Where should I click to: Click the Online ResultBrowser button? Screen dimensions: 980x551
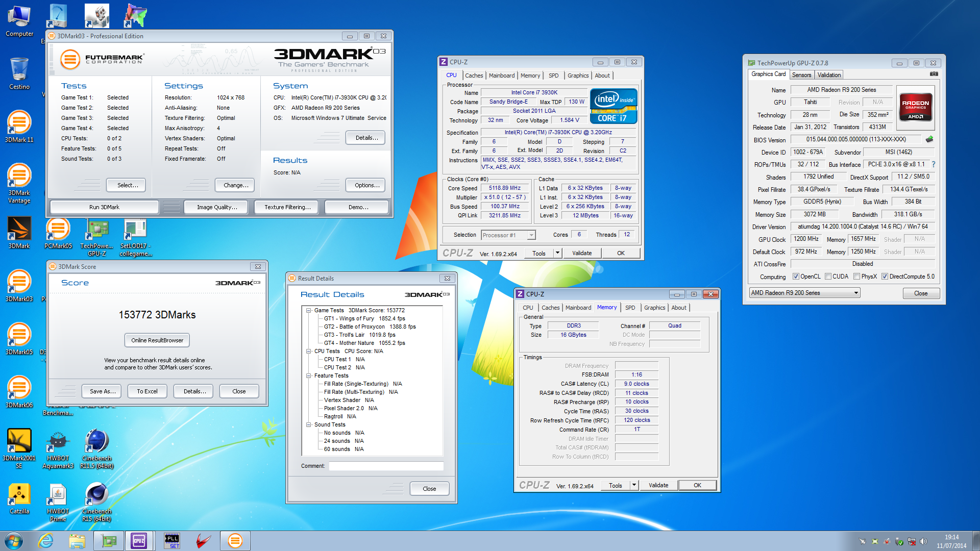click(157, 340)
